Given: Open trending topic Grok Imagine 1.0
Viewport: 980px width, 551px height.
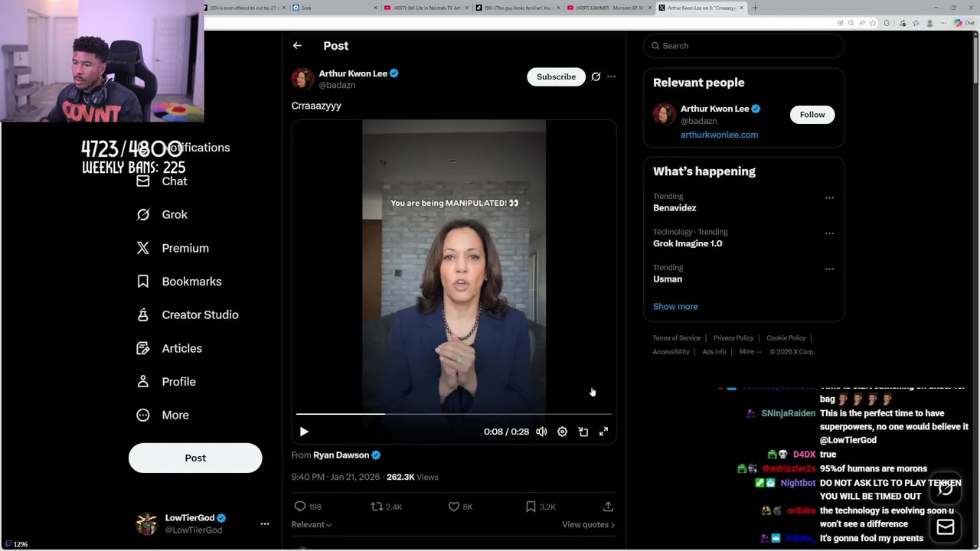Looking at the screenshot, I should 688,243.
